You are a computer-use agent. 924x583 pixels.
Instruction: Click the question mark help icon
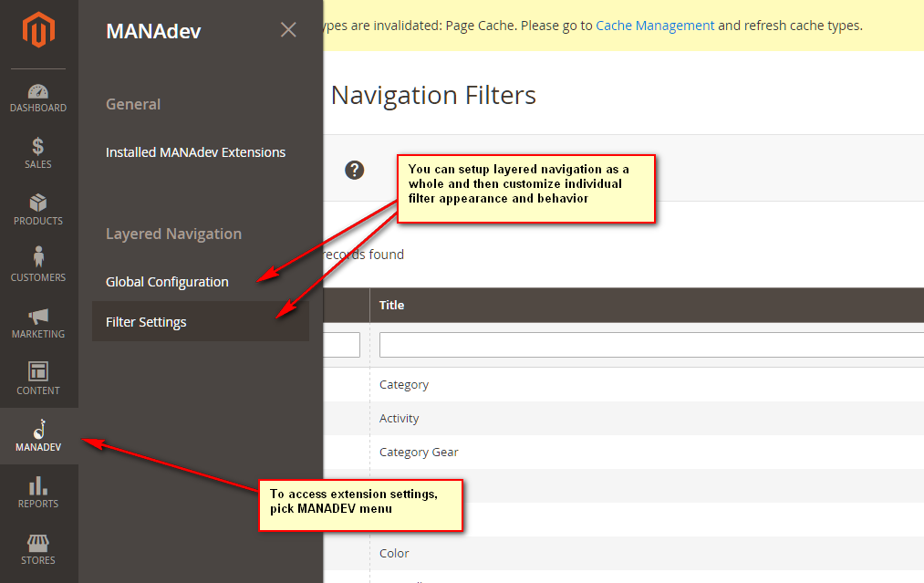click(355, 170)
